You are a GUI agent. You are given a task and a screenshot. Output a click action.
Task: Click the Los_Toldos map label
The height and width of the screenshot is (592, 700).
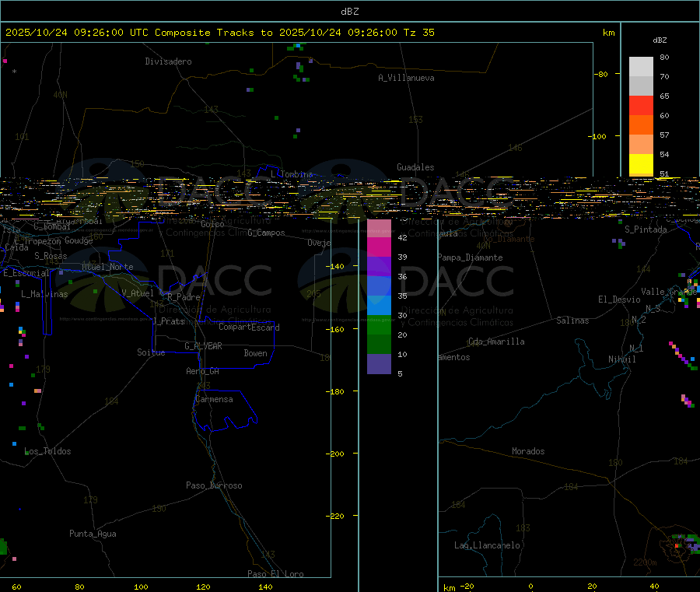point(47,451)
